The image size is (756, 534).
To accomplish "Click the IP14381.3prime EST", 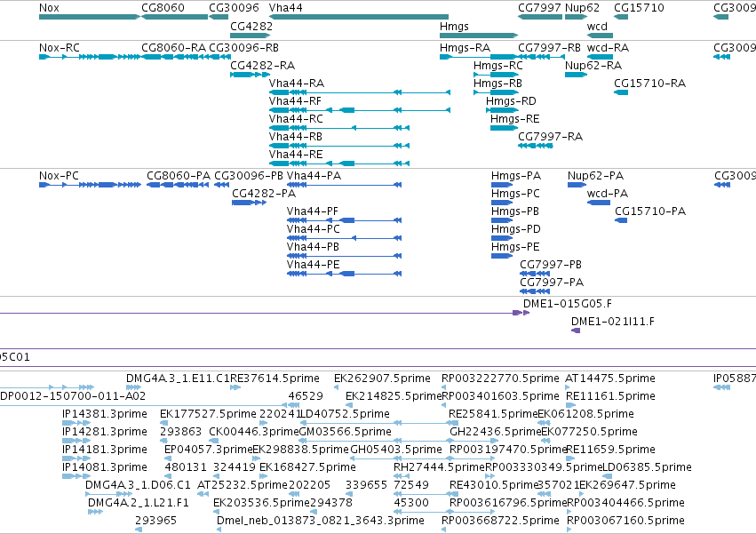I will click(76, 423).
